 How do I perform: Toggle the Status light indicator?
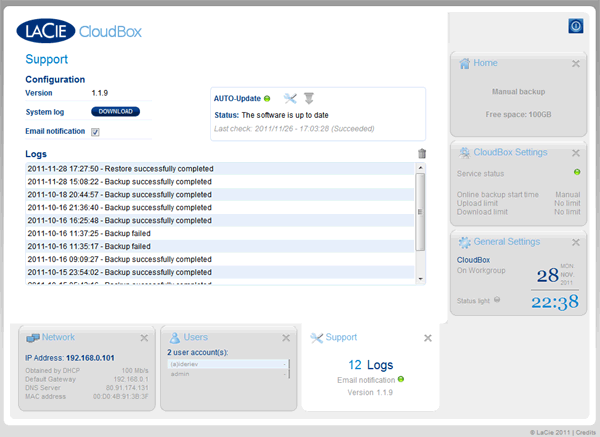(497, 299)
